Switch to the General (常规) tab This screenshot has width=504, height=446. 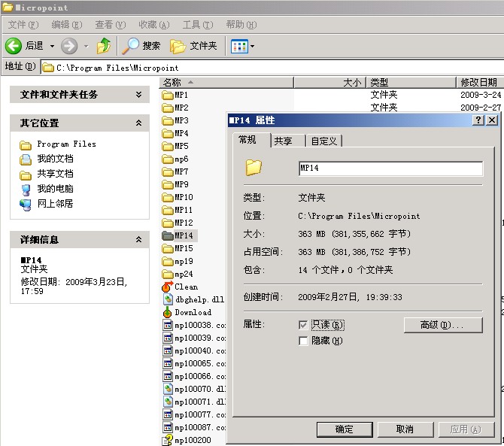[251, 140]
